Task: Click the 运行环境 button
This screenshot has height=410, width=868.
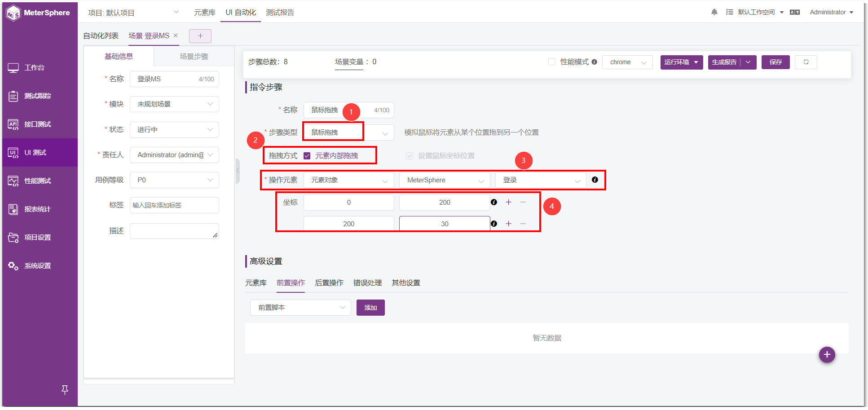Action: click(x=681, y=62)
